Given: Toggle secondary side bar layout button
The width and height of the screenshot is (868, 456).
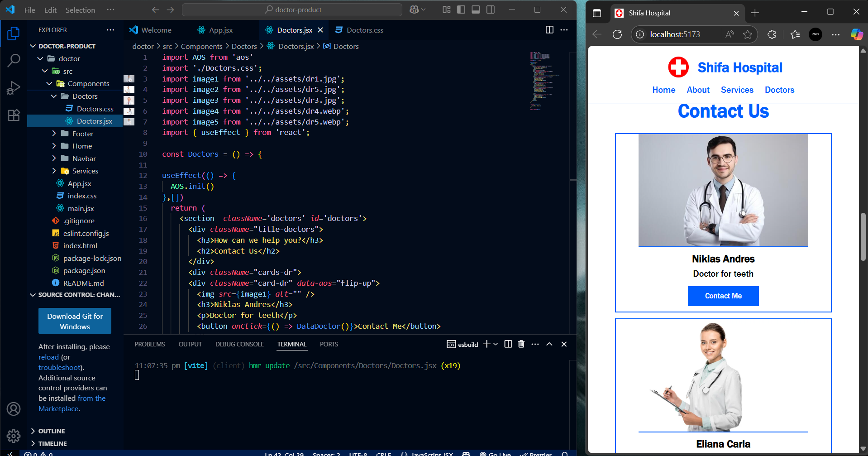Looking at the screenshot, I should pyautogui.click(x=491, y=10).
